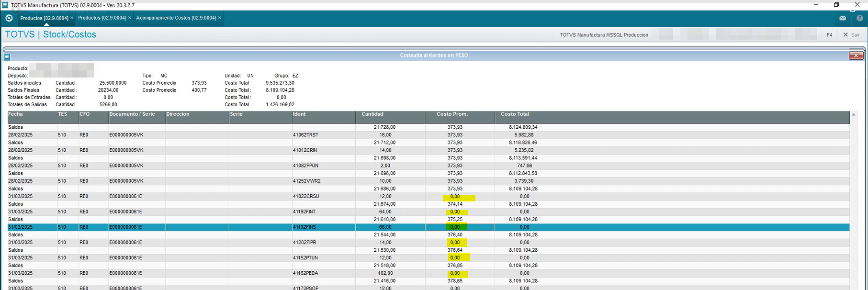This screenshot has height=290, width=868.
Task: Click Totales de Salidas cantidad 5266,00
Action: 108,104
